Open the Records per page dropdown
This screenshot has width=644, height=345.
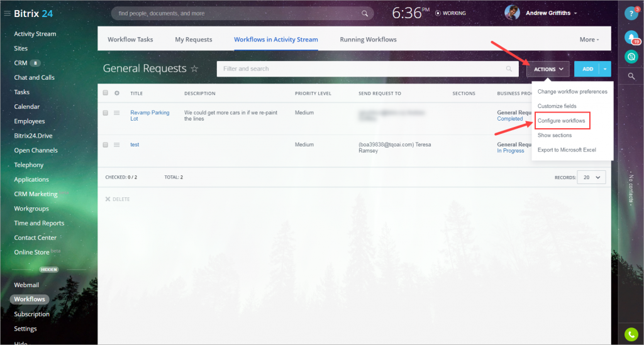(x=591, y=177)
